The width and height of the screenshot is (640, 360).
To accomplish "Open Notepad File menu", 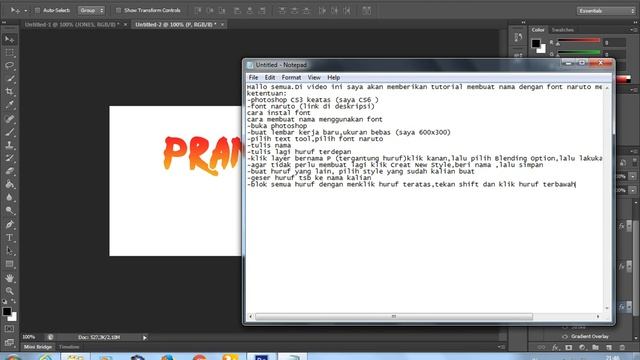I will point(253,78).
